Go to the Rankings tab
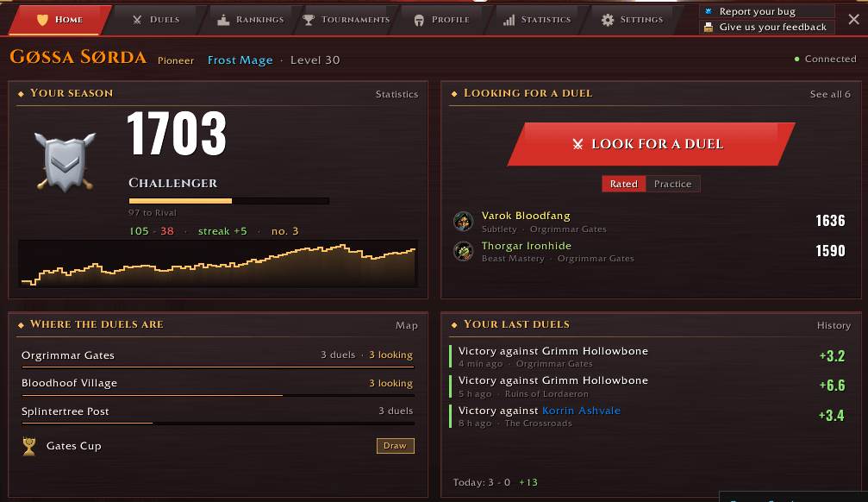The height and width of the screenshot is (502, 868). coord(251,20)
